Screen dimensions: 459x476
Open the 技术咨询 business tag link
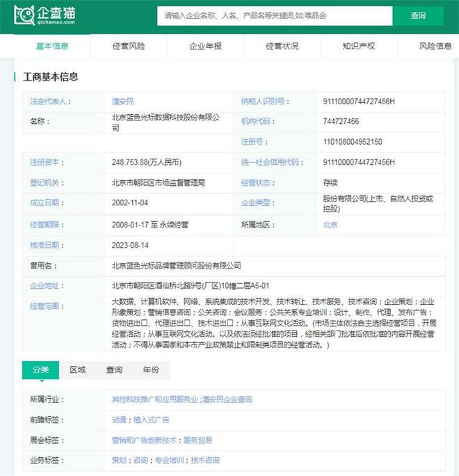click(205, 460)
